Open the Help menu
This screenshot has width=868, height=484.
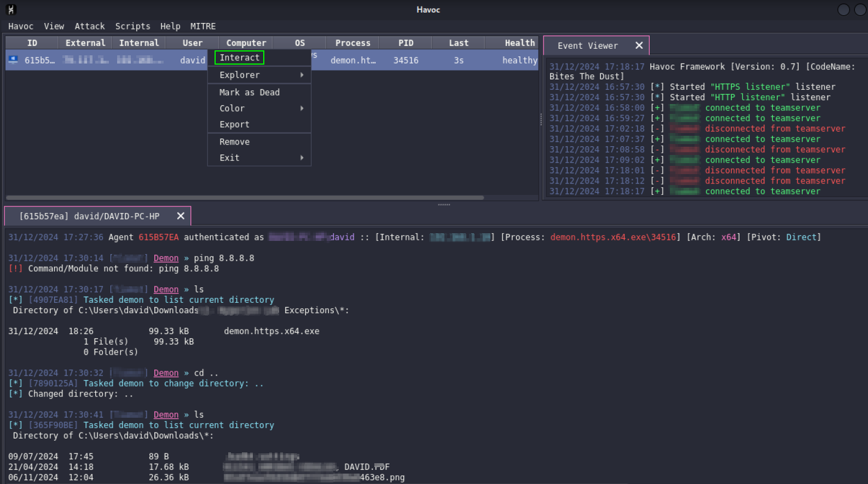[170, 26]
